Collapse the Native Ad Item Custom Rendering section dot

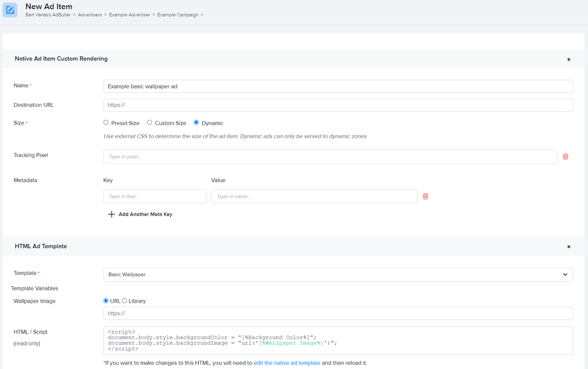569,59
